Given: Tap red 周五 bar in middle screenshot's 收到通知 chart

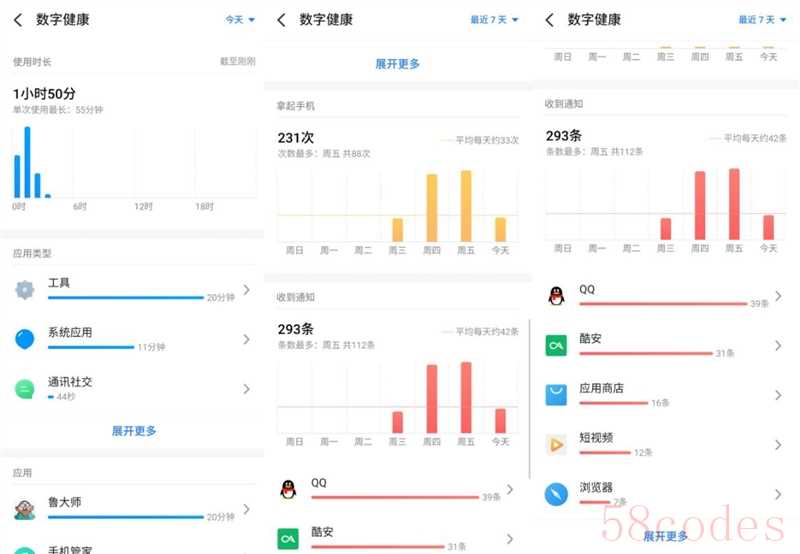Looking at the screenshot, I should click(466, 397).
